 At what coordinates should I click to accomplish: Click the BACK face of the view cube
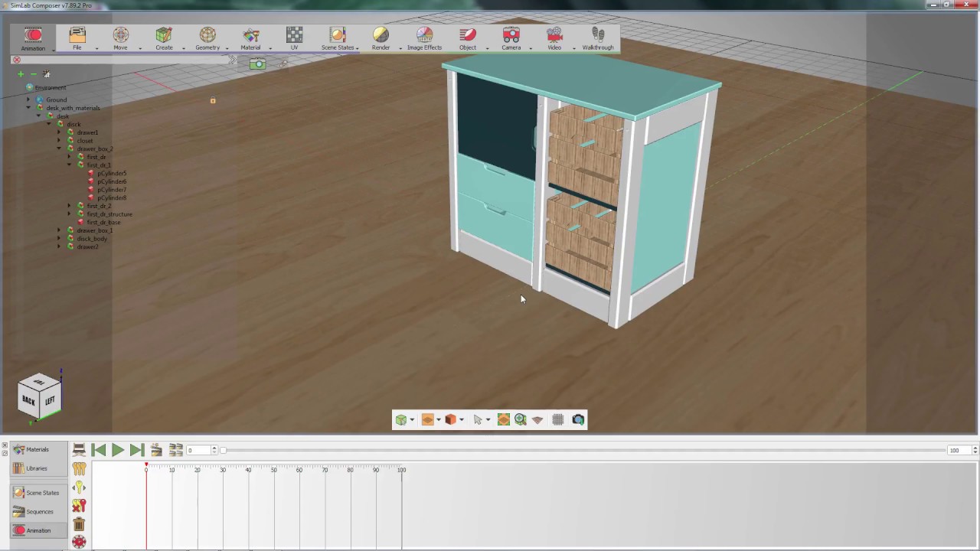click(28, 400)
